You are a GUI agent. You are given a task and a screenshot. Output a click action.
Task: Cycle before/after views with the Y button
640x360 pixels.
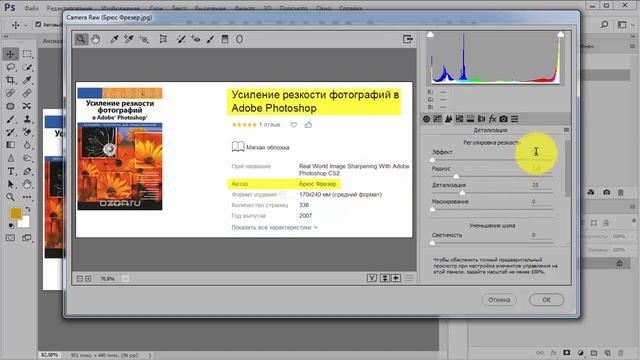pyautogui.click(x=372, y=278)
